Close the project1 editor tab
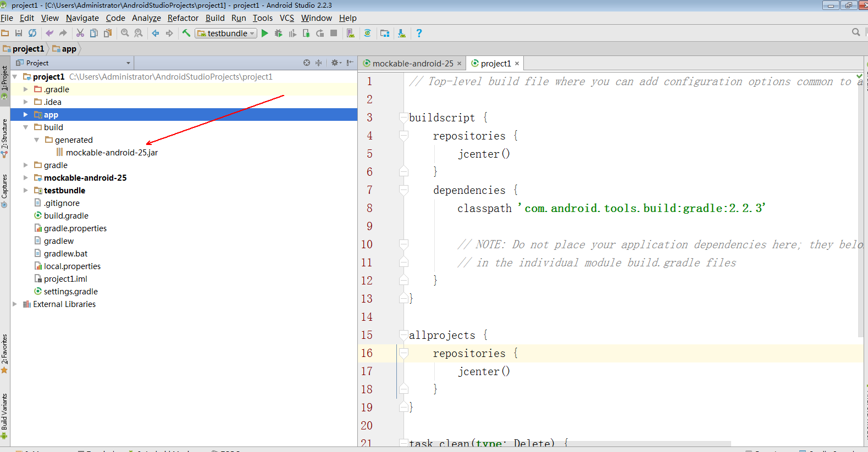This screenshot has width=868, height=452. (x=517, y=64)
